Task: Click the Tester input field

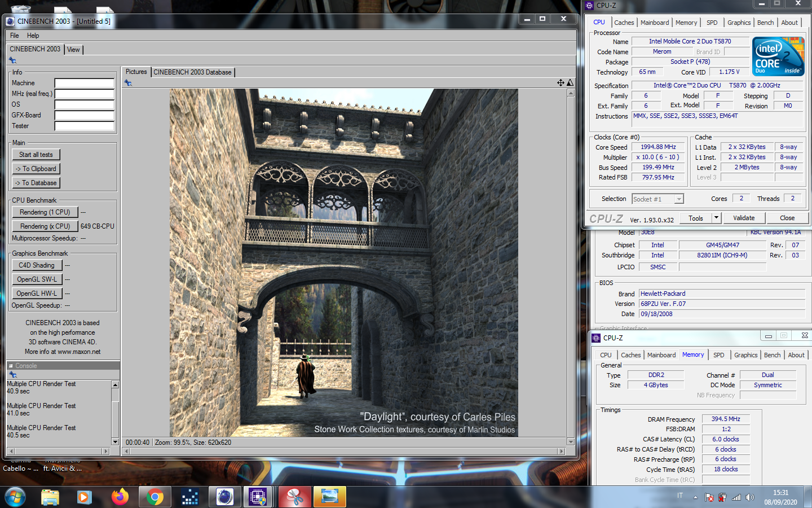Action: [85, 126]
